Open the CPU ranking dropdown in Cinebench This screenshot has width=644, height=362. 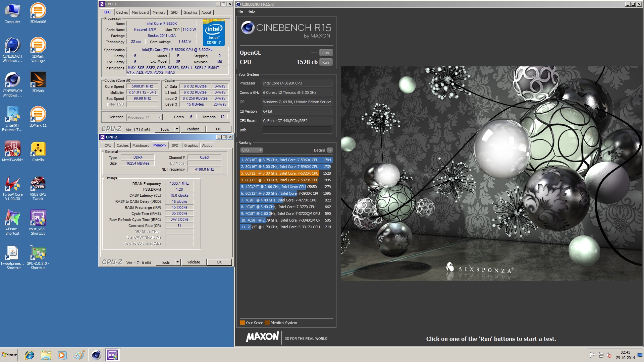point(252,150)
